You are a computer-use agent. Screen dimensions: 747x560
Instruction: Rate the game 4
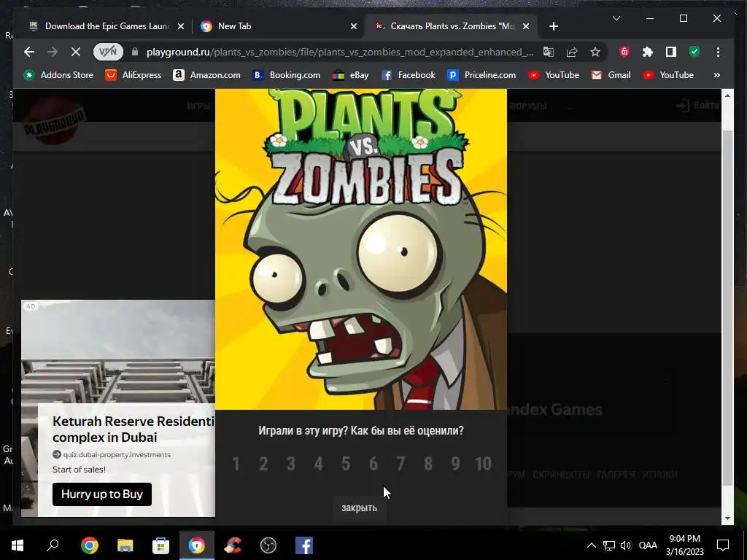318,464
